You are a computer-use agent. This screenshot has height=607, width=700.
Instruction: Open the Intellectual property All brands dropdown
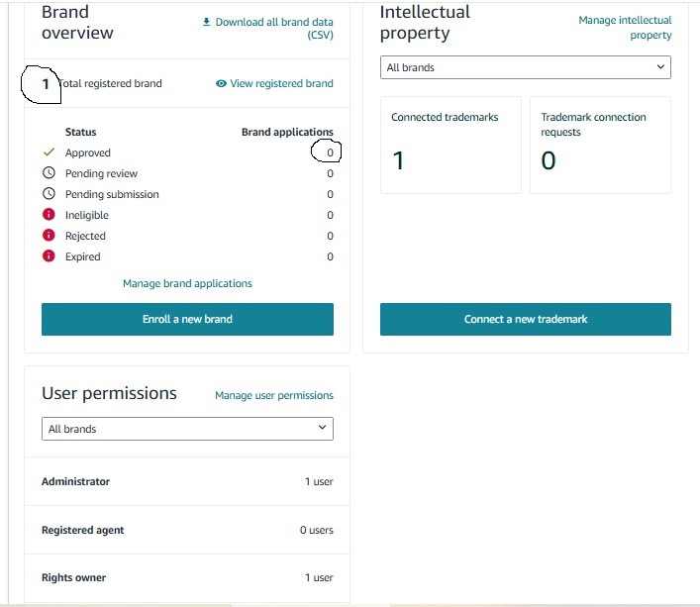(526, 67)
